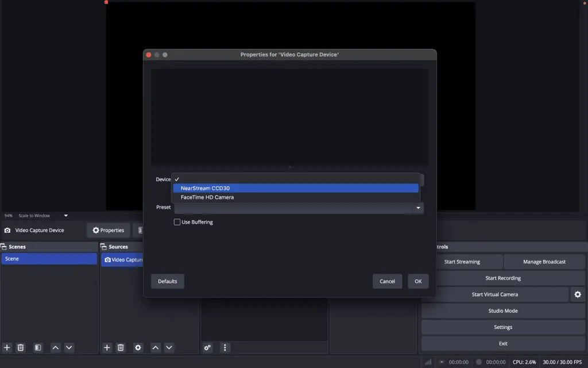Reset properties with Defaults button
The height and width of the screenshot is (368, 588).
(x=168, y=281)
